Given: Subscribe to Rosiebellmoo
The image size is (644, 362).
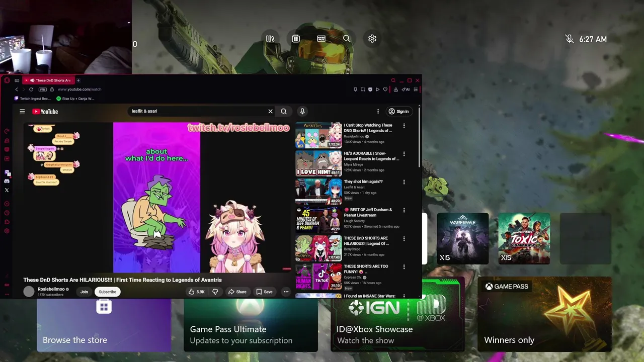Looking at the screenshot, I should coord(107,292).
